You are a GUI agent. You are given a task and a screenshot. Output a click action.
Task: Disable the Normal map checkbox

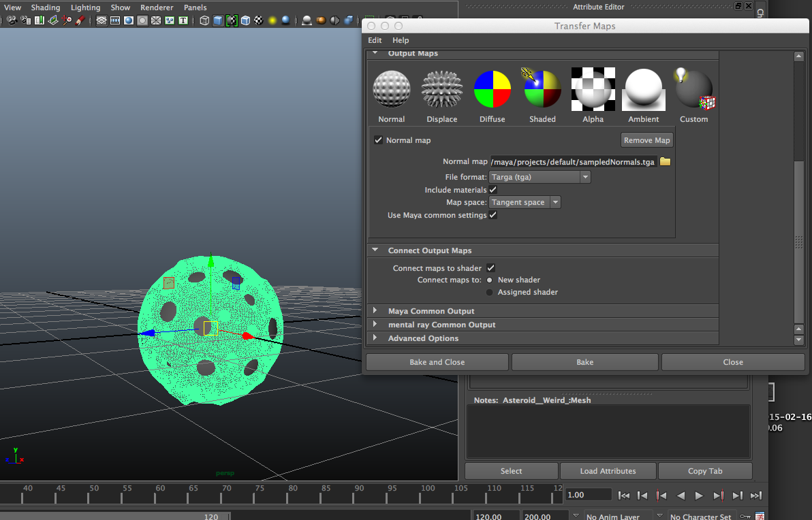(x=379, y=140)
